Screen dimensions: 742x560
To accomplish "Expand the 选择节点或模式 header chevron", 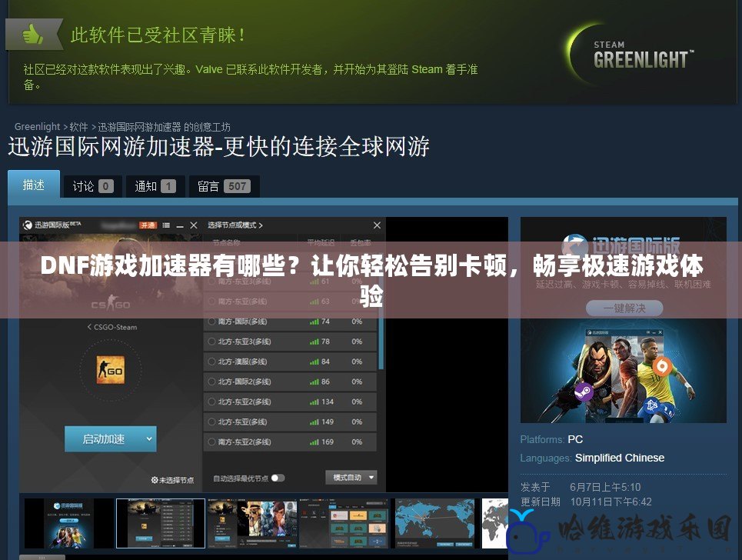I will click(x=261, y=225).
